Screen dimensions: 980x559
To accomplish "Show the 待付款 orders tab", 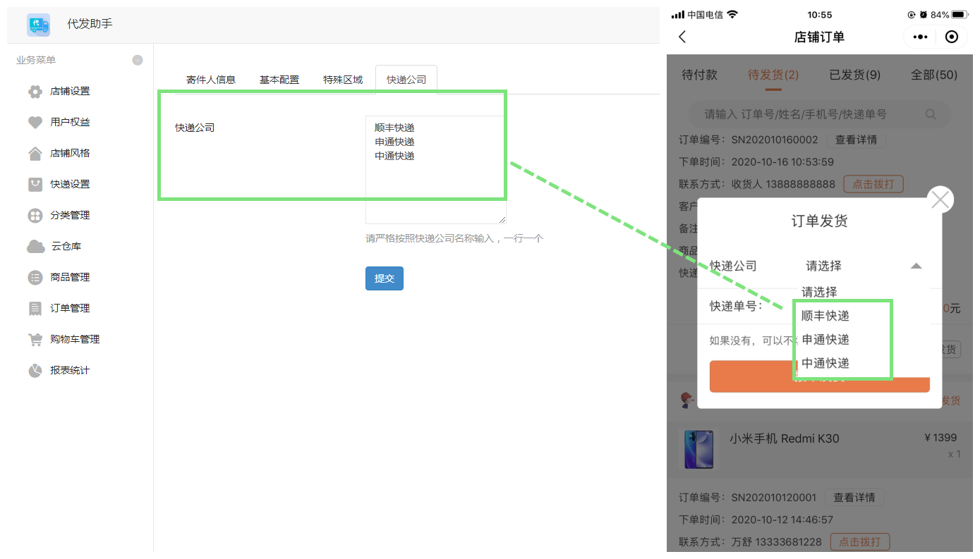I will pyautogui.click(x=700, y=75).
